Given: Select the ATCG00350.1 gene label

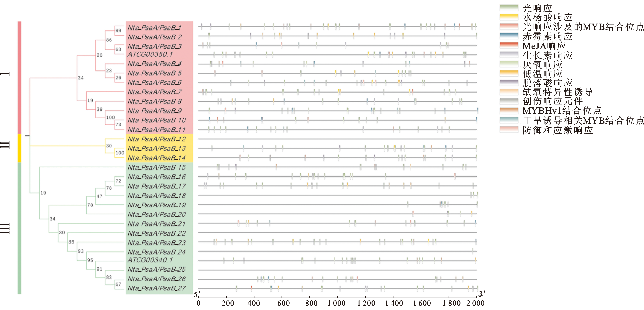Looking at the screenshot, I should [x=150, y=54].
